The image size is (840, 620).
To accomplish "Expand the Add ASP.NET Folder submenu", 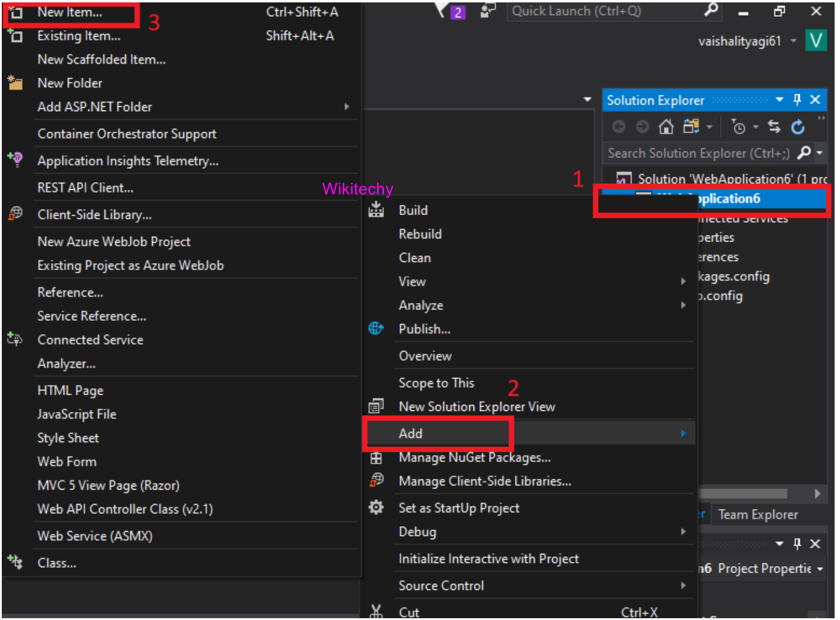I will click(x=346, y=107).
